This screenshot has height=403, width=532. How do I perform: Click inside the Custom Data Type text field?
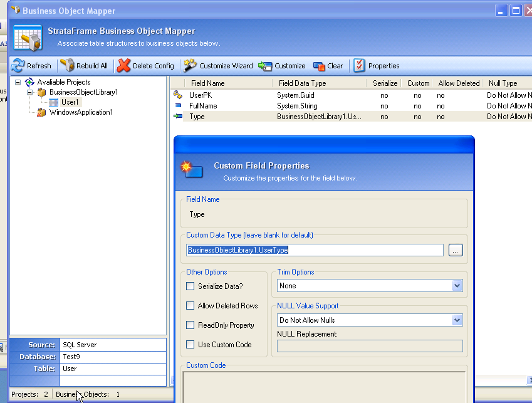pyautogui.click(x=315, y=250)
